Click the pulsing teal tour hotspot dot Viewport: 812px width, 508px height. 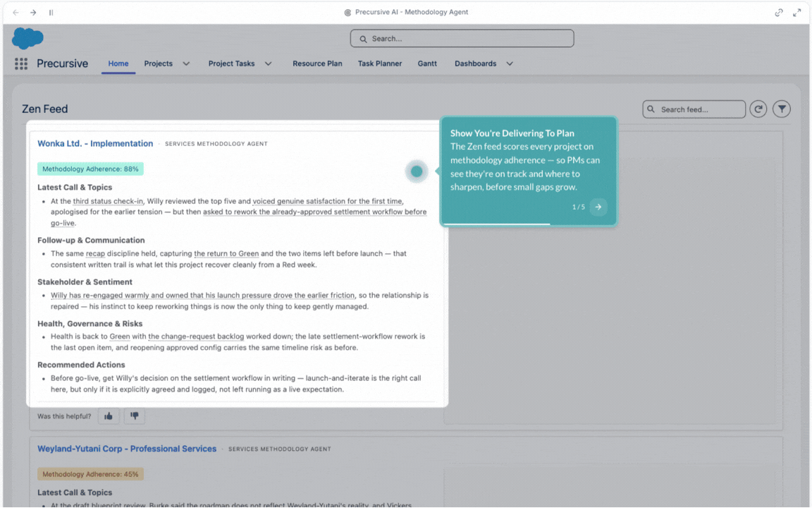pyautogui.click(x=417, y=171)
